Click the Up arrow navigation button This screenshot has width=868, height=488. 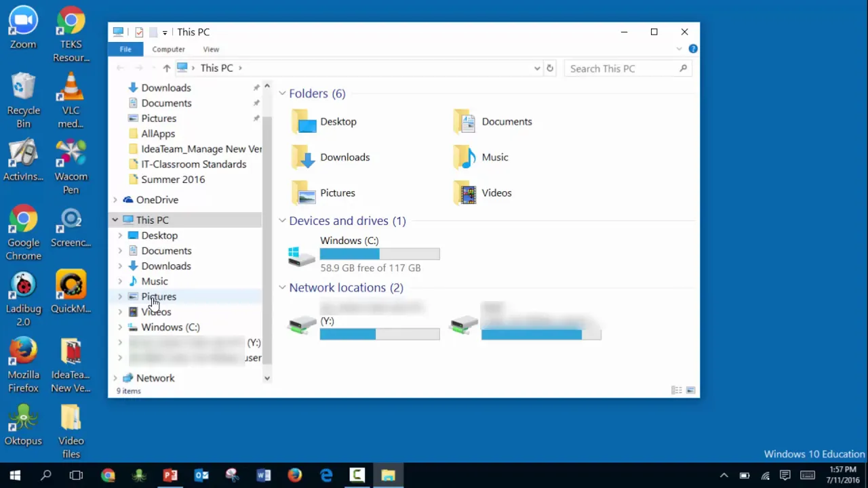(166, 68)
